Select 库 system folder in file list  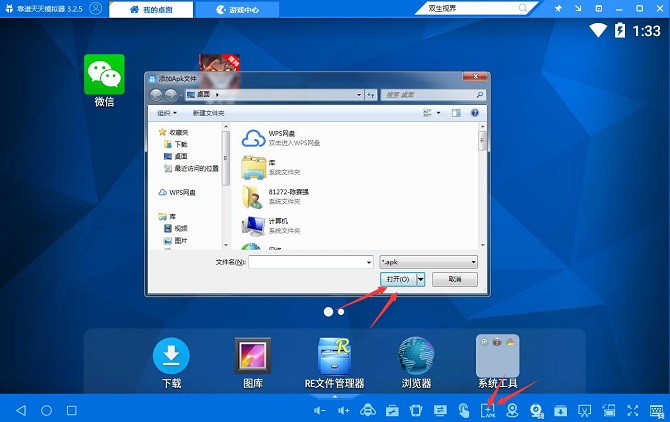point(271,167)
